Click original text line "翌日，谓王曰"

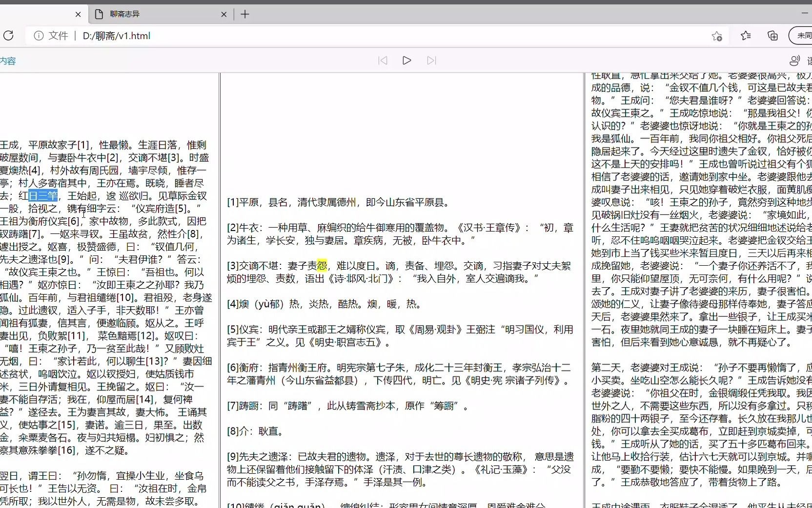tap(101, 476)
